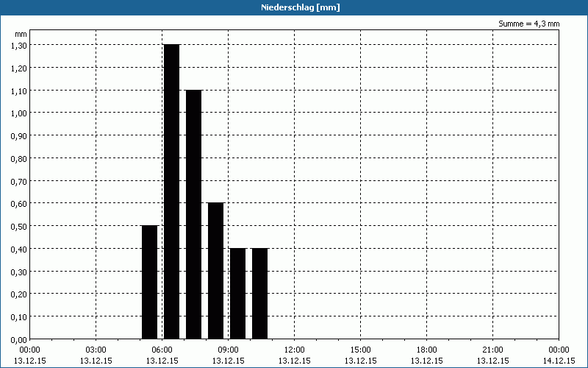Click the 1,10 y-axis label
Viewport: 588px width, 368px height.
[19, 91]
